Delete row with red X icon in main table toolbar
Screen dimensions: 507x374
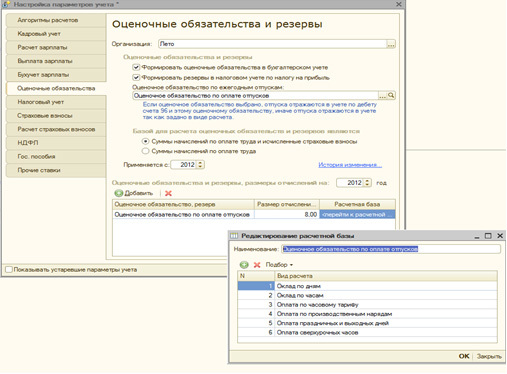[168, 193]
